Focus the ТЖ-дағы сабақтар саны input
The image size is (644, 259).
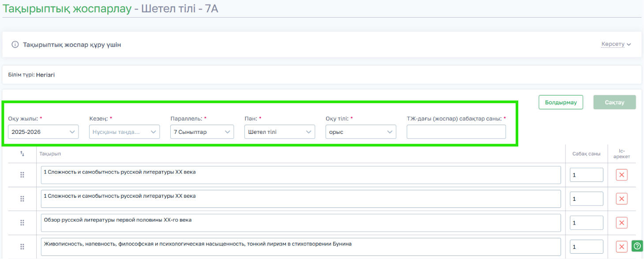coord(456,132)
